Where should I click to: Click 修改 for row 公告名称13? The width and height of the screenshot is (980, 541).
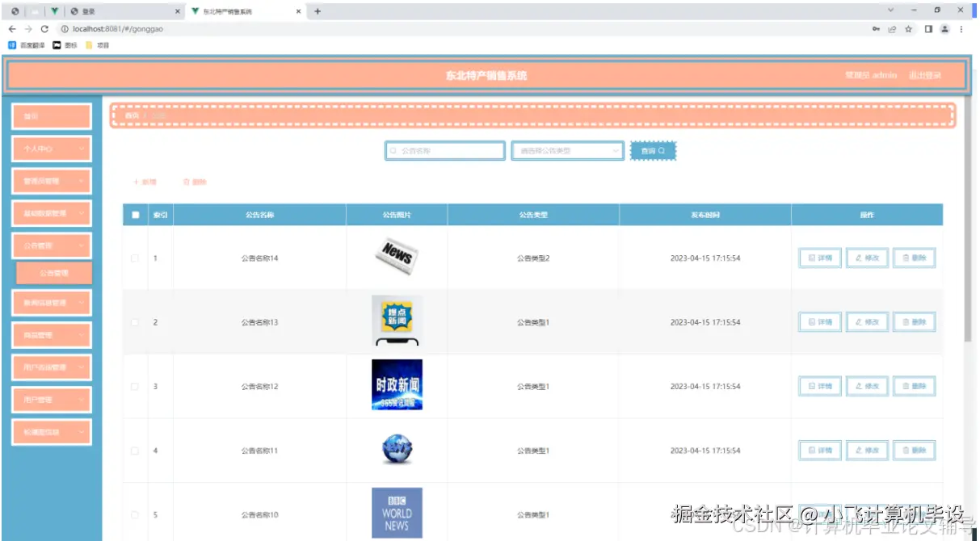(868, 321)
